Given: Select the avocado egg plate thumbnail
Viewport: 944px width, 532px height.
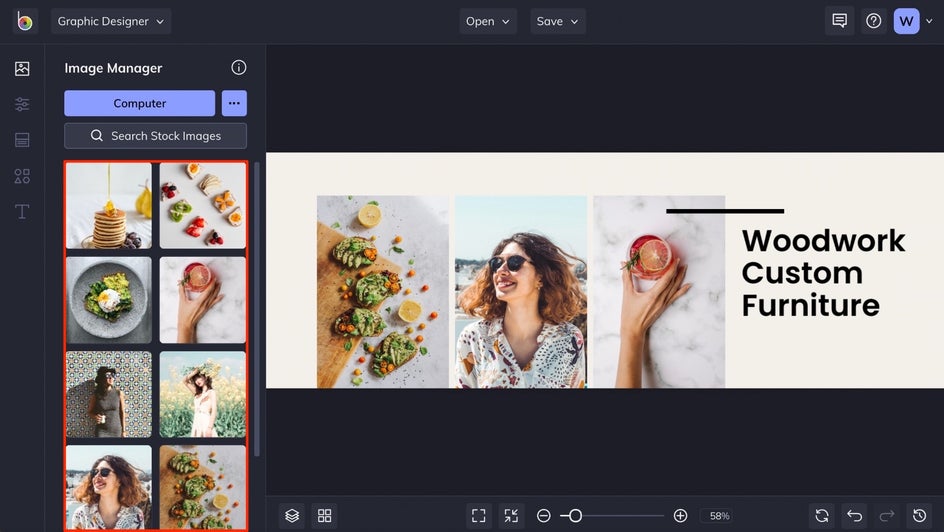Looking at the screenshot, I should coord(109,300).
